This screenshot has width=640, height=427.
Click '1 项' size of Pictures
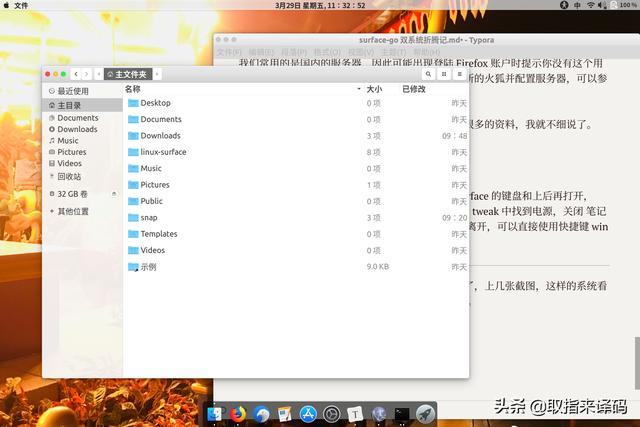coord(373,185)
